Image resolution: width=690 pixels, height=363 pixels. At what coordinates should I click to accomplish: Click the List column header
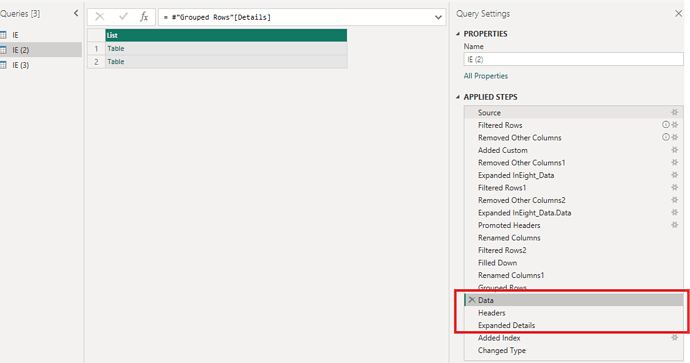(x=226, y=35)
